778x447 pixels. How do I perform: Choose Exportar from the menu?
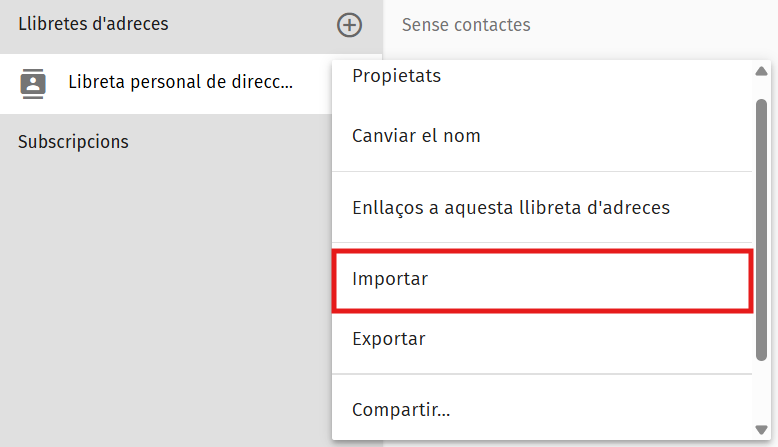click(542, 339)
